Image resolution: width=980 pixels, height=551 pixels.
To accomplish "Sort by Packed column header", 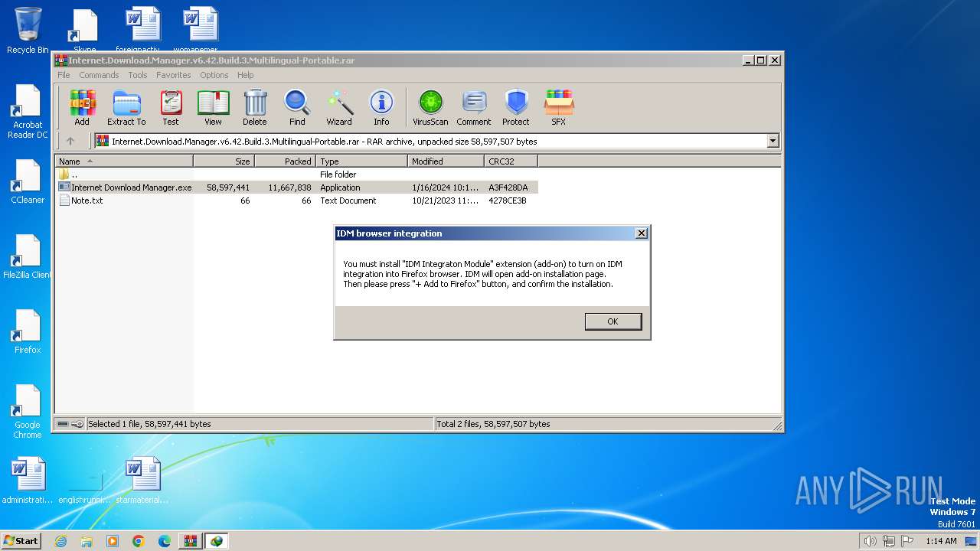I will [x=285, y=161].
